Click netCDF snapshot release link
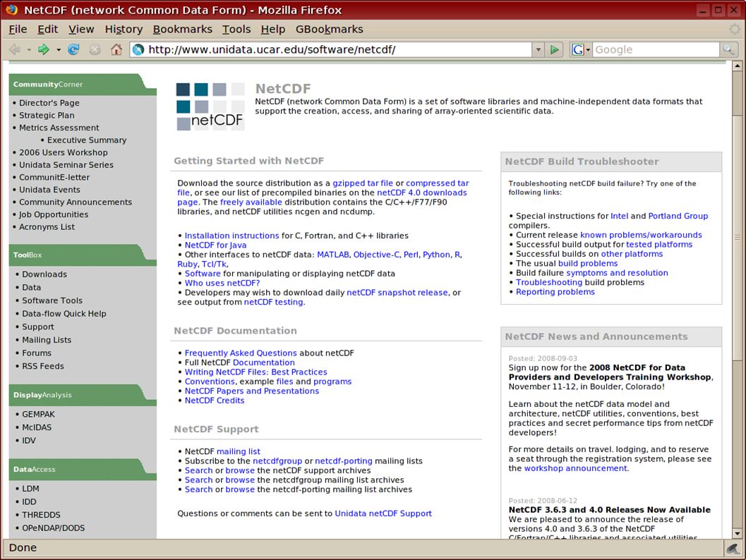This screenshot has height=560, width=746. pyautogui.click(x=397, y=293)
